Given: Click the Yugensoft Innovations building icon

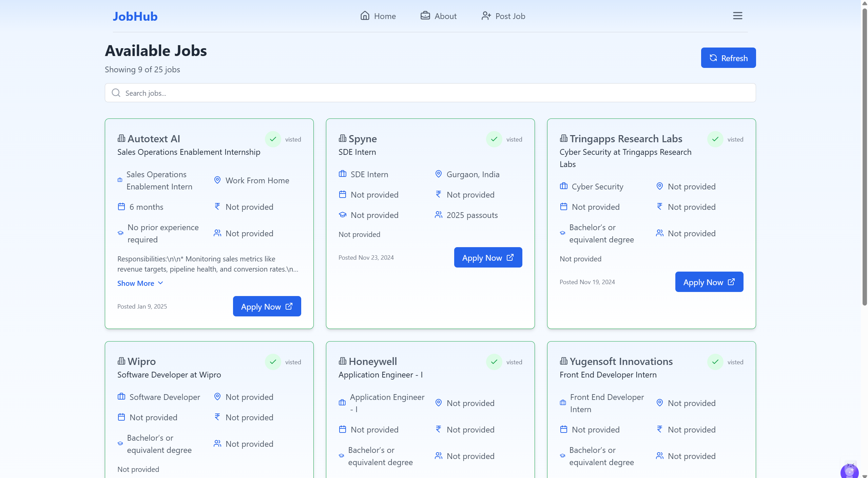Looking at the screenshot, I should click(x=563, y=361).
